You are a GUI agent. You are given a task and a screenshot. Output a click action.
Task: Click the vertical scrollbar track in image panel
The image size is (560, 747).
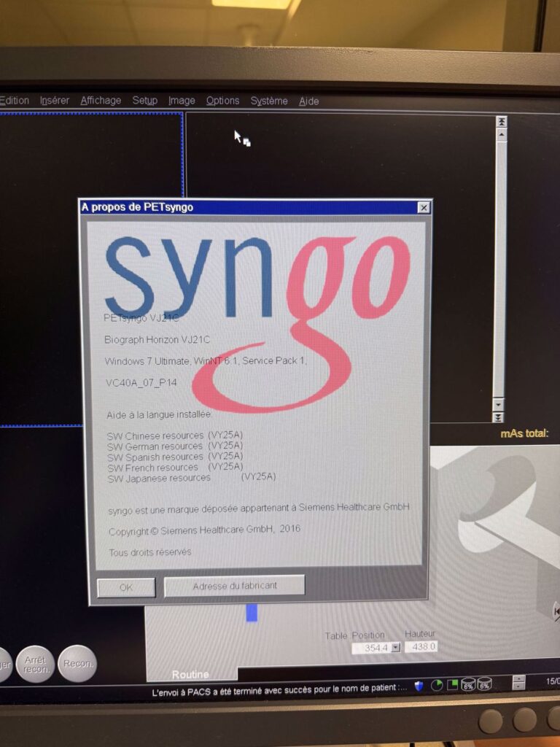[x=500, y=269]
